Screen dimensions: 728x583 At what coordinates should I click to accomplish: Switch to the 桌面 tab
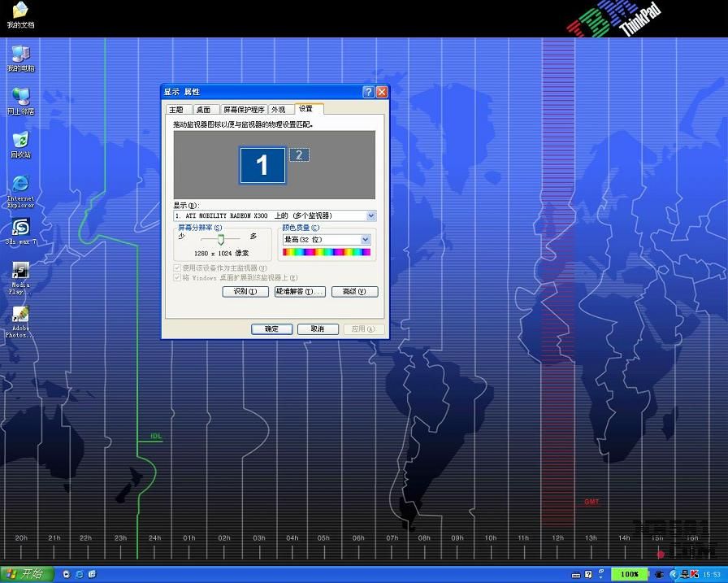click(x=203, y=110)
